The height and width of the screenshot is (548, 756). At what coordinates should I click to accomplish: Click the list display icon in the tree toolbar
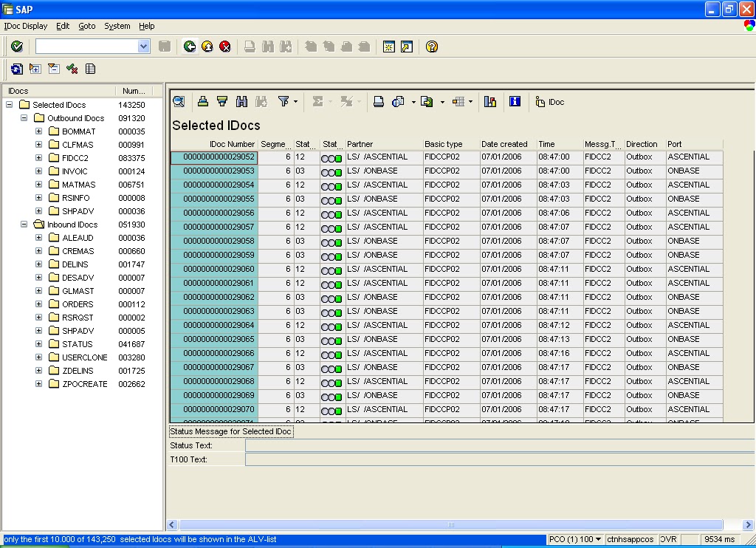tap(90, 69)
